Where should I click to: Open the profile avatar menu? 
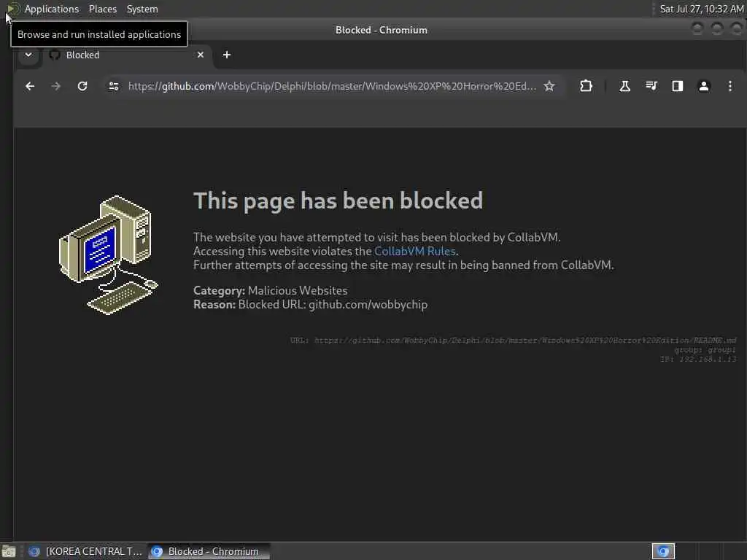click(x=704, y=86)
